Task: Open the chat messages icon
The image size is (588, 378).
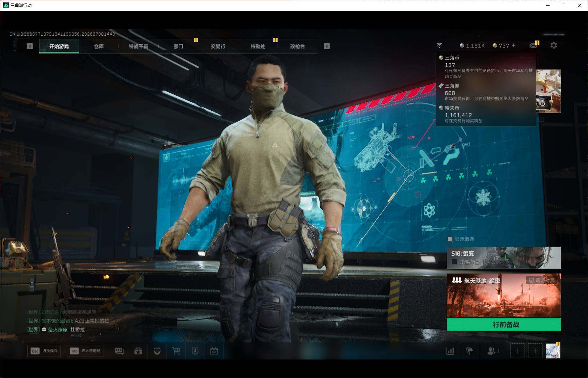Action: [x=119, y=351]
